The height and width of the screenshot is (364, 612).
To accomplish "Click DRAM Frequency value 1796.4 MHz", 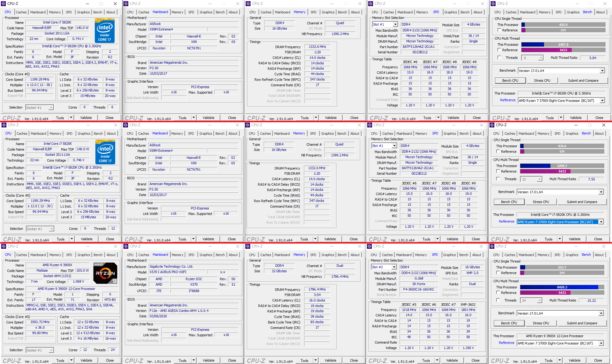I will (x=317, y=289).
